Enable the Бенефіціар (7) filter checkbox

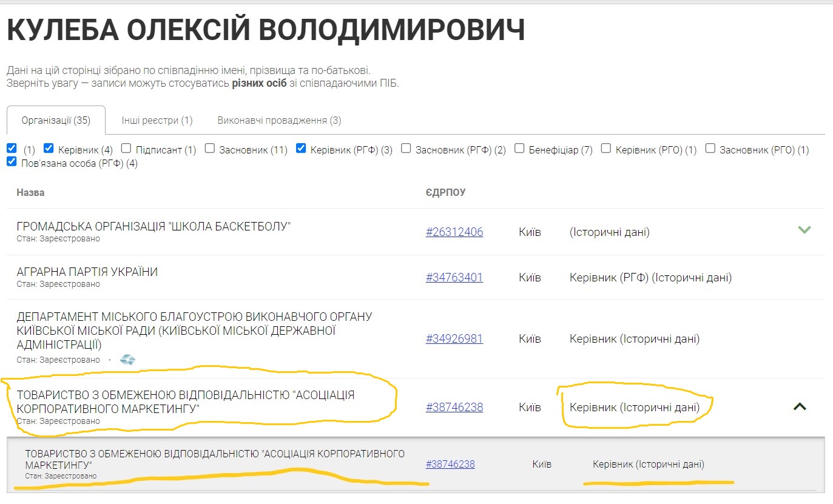click(519, 149)
